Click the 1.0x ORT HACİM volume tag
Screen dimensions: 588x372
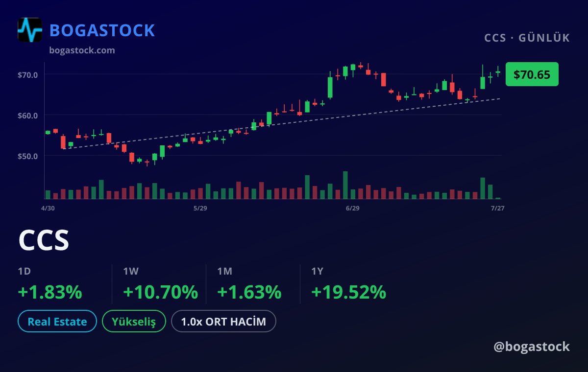(x=223, y=322)
